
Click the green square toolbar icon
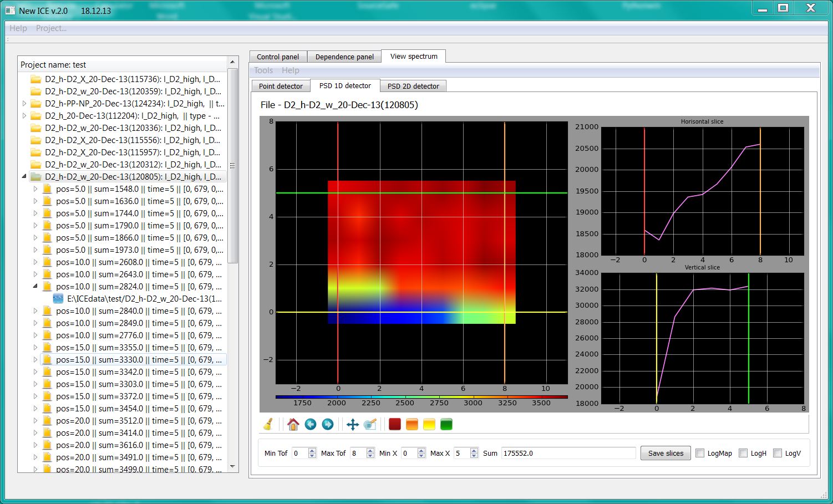[446, 425]
